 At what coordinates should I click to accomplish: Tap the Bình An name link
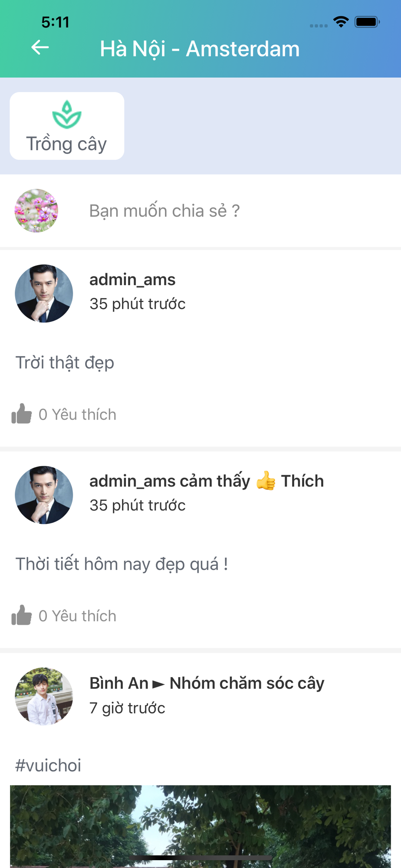(x=119, y=683)
